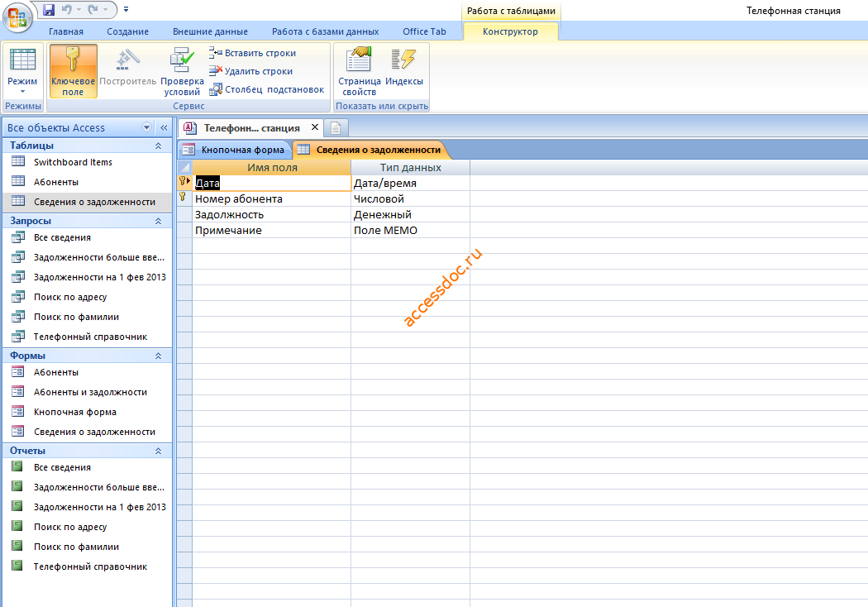
Task: Click the new blank document tab icon
Action: (x=336, y=128)
